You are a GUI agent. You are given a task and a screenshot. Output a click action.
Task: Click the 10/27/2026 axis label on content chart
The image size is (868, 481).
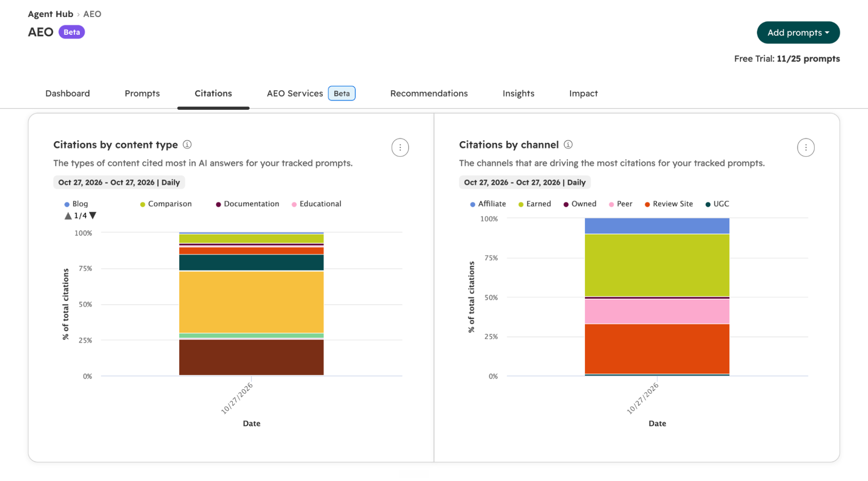(237, 398)
